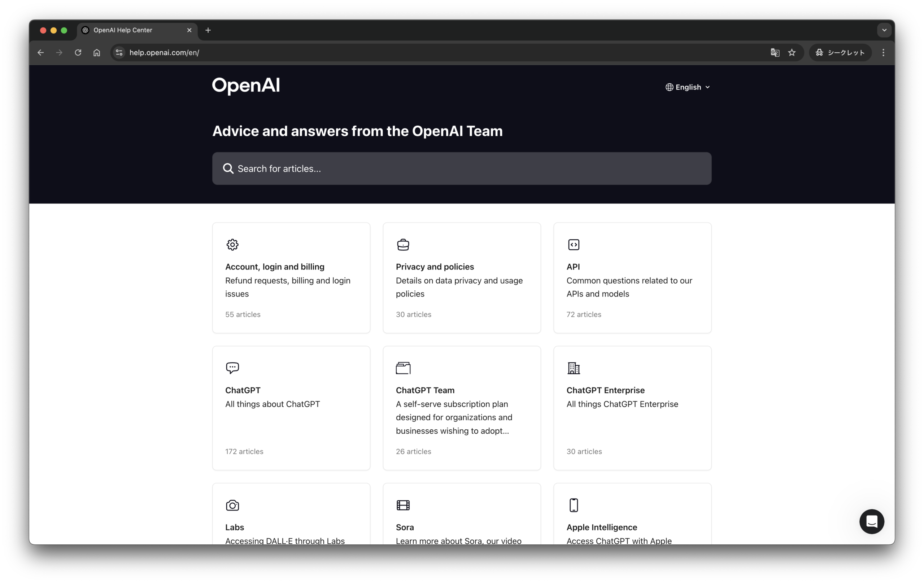Open the Chrome three-dot menu
This screenshot has height=583, width=924.
click(883, 53)
